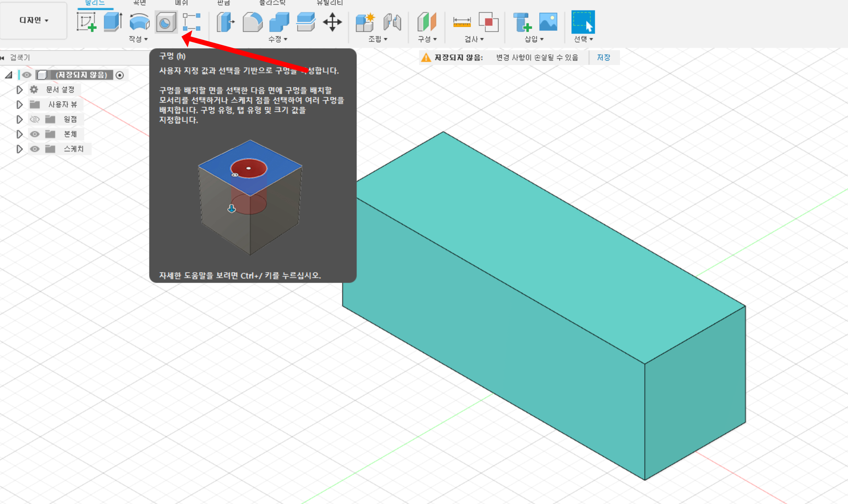The height and width of the screenshot is (504, 848).
Task: Open the 작성 dropdown menu
Action: click(138, 39)
